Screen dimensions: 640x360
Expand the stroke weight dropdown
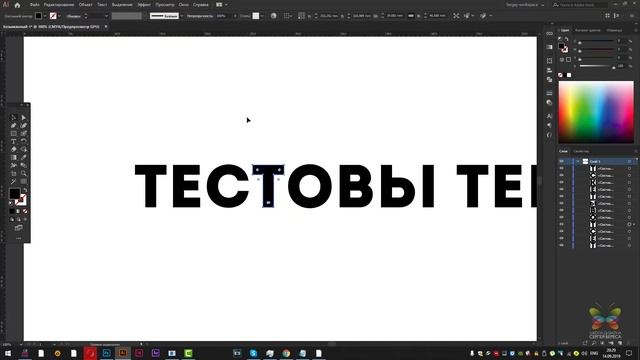[107, 16]
